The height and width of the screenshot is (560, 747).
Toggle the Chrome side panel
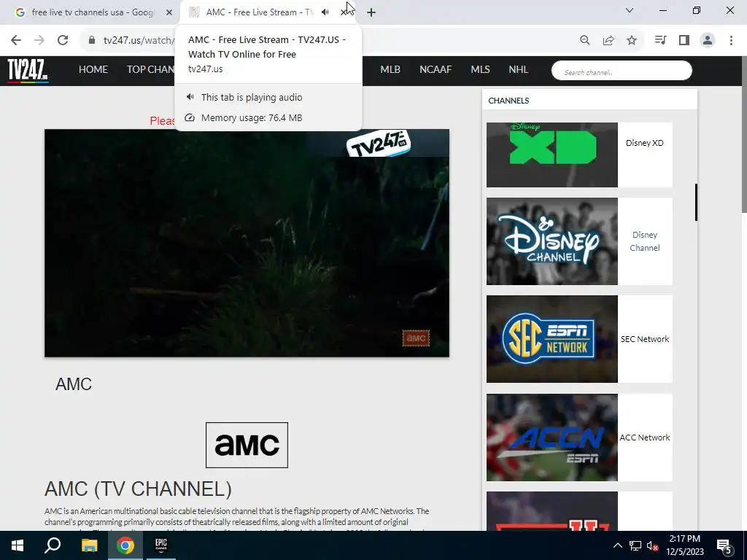tap(684, 41)
